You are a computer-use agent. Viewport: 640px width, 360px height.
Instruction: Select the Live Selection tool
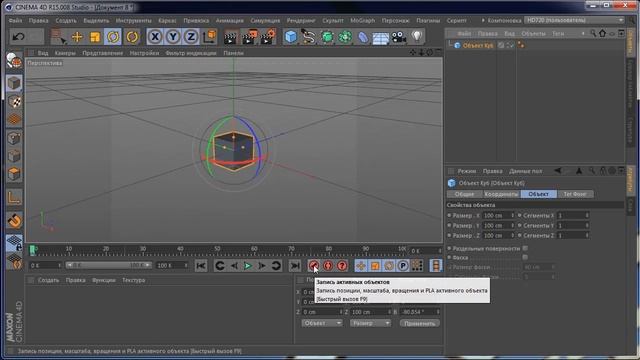point(58,37)
